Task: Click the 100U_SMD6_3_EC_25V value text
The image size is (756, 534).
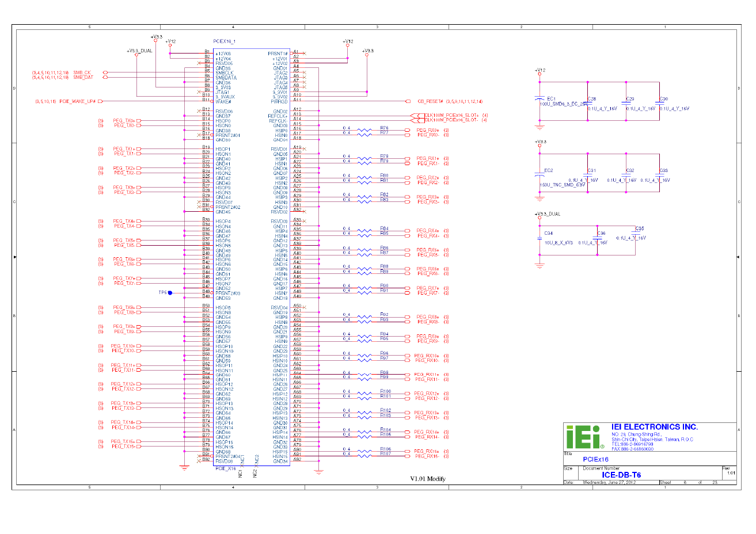Action: 564,104
